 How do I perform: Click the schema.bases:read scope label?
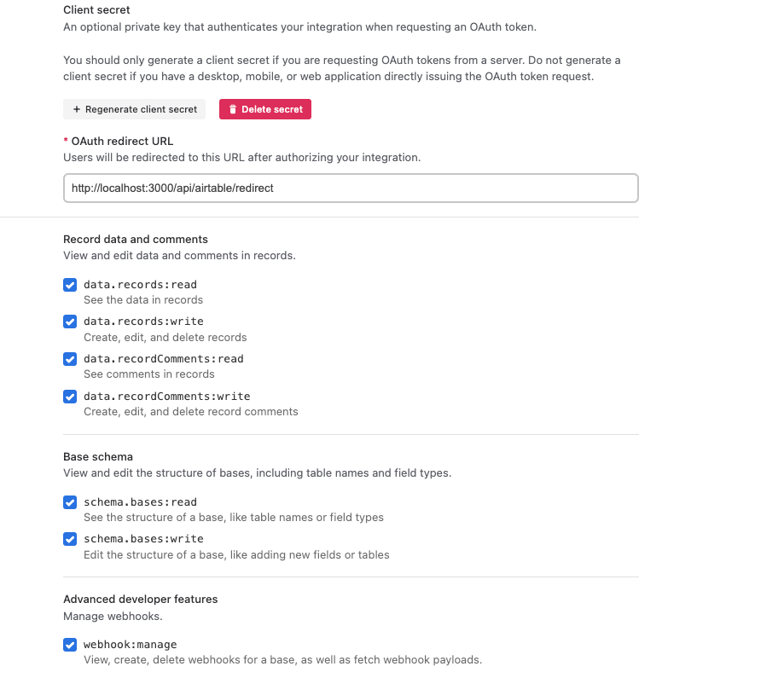coord(141,501)
